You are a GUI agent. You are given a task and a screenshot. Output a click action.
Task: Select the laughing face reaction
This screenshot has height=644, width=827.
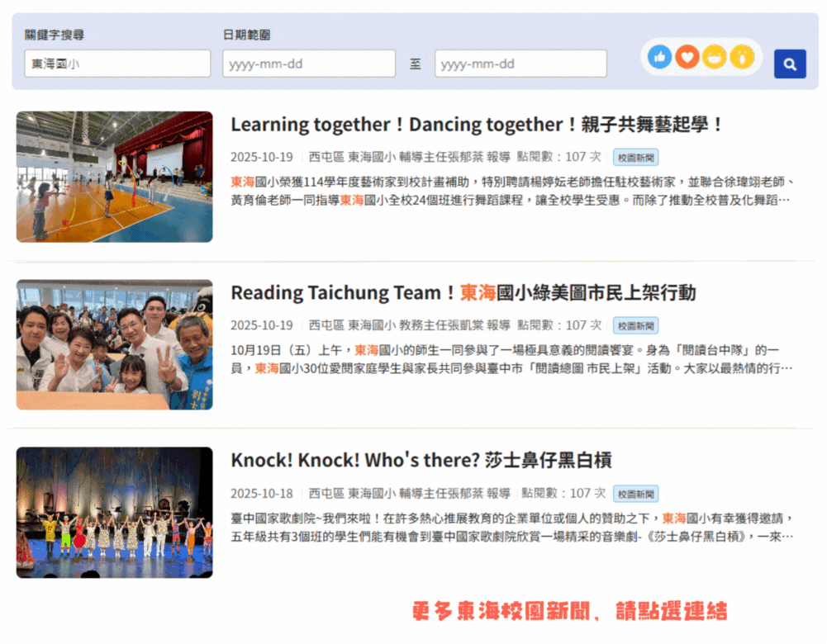715,57
